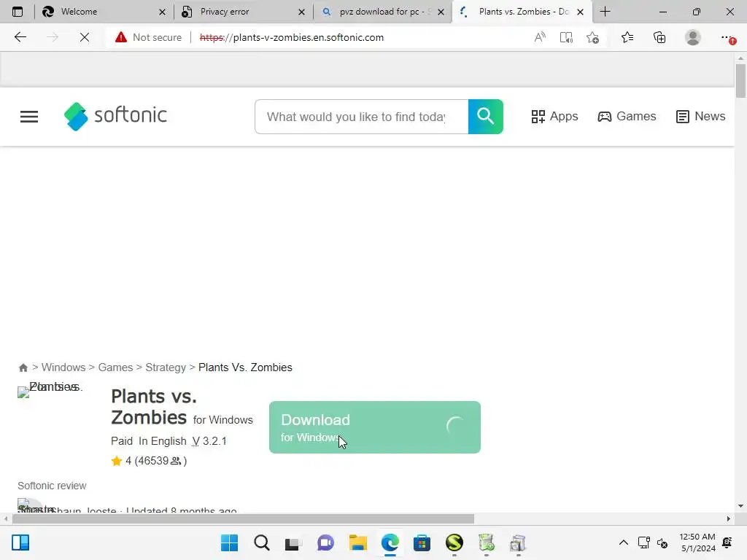Open the Games breadcrumb link

coord(115,367)
